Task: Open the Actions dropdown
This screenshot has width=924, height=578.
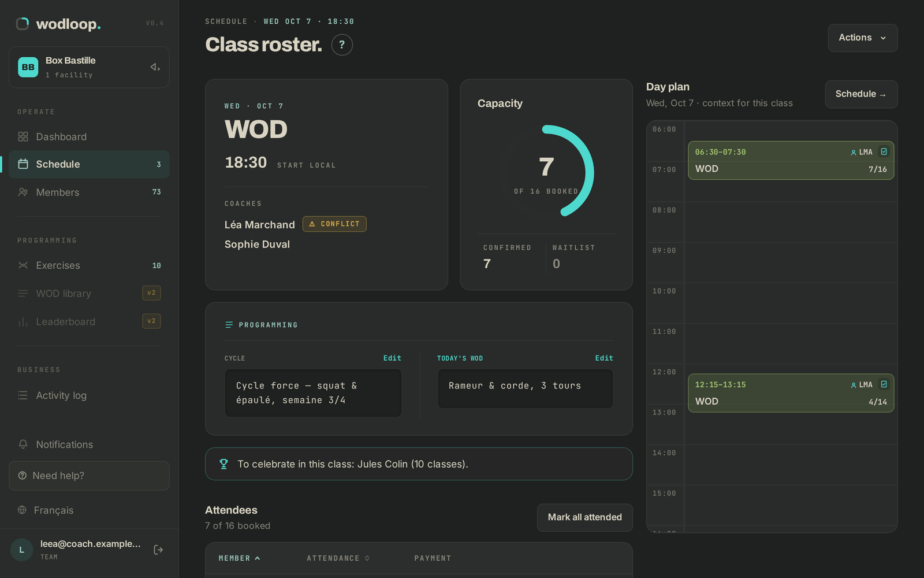Action: coord(863,38)
